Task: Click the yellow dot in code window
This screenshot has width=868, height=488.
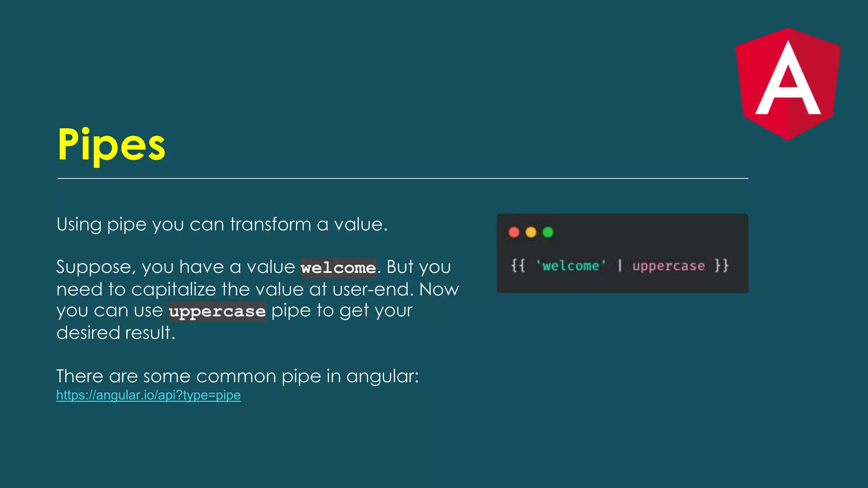Action: 531,232
